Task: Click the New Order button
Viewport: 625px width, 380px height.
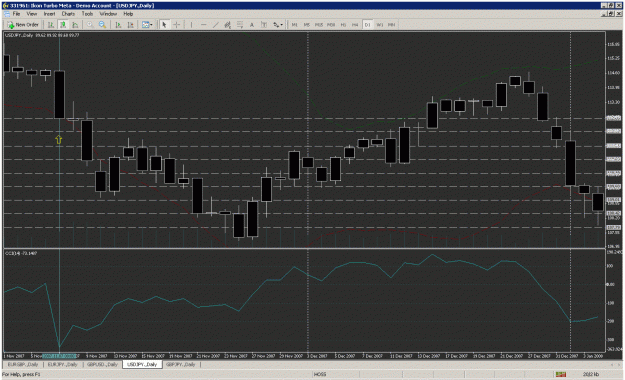Action: (23, 25)
